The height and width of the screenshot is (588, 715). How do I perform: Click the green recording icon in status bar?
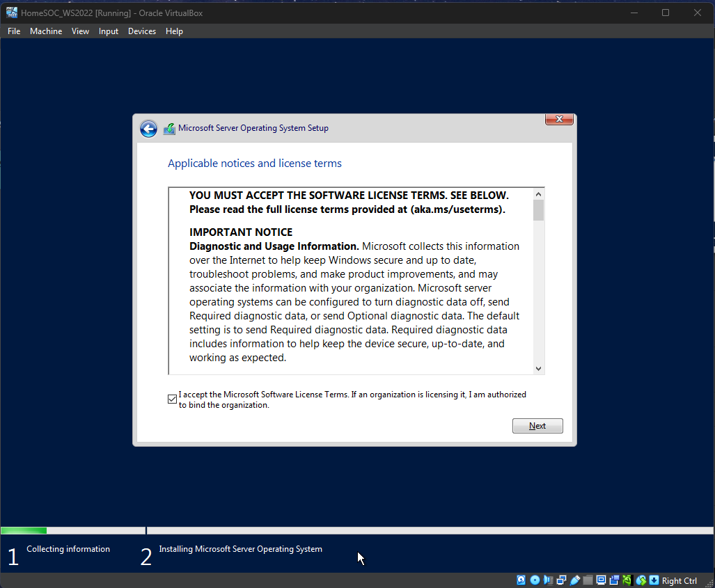pos(627,580)
